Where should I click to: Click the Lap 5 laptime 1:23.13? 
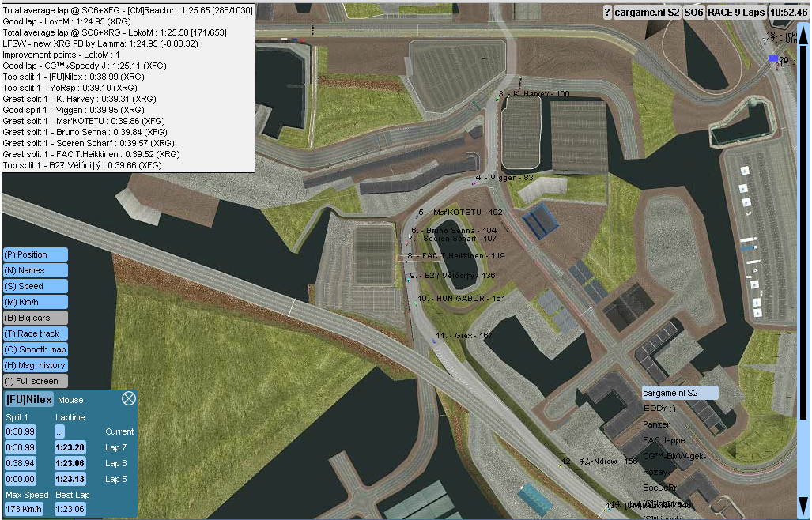[x=70, y=479]
